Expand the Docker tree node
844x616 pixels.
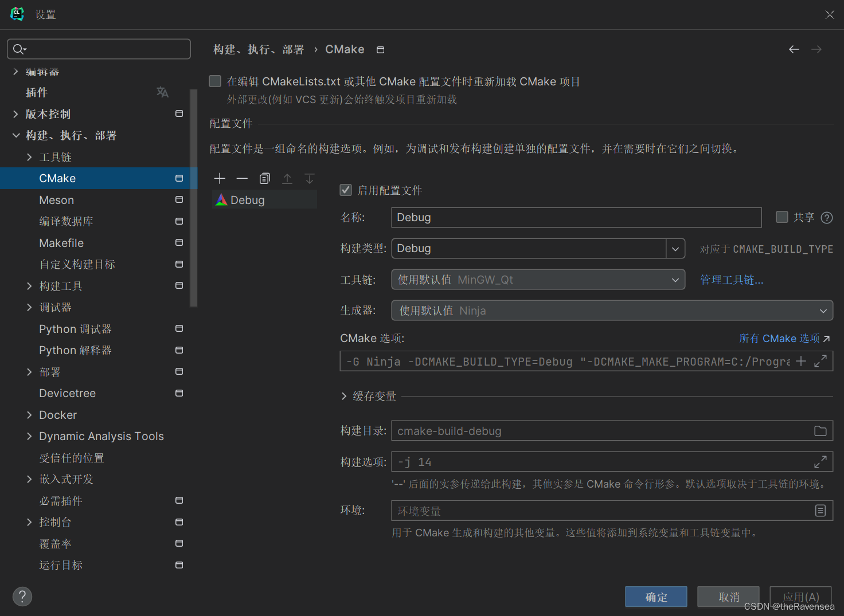tap(29, 415)
